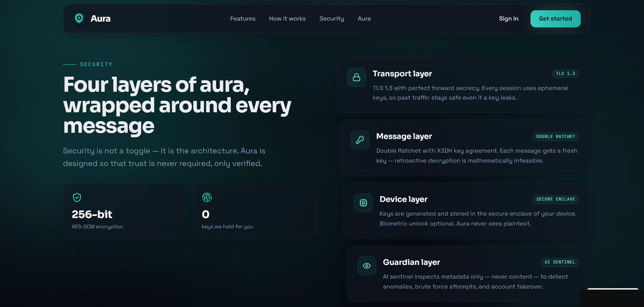This screenshot has width=644, height=307.
Task: Click the AES-GCM encryption label
Action: [97, 227]
